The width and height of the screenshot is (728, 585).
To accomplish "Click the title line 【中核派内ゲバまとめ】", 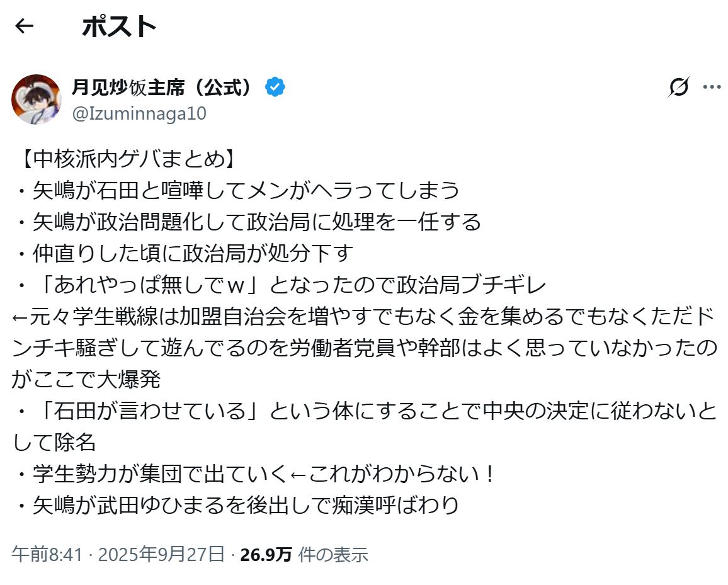I will click(125, 159).
